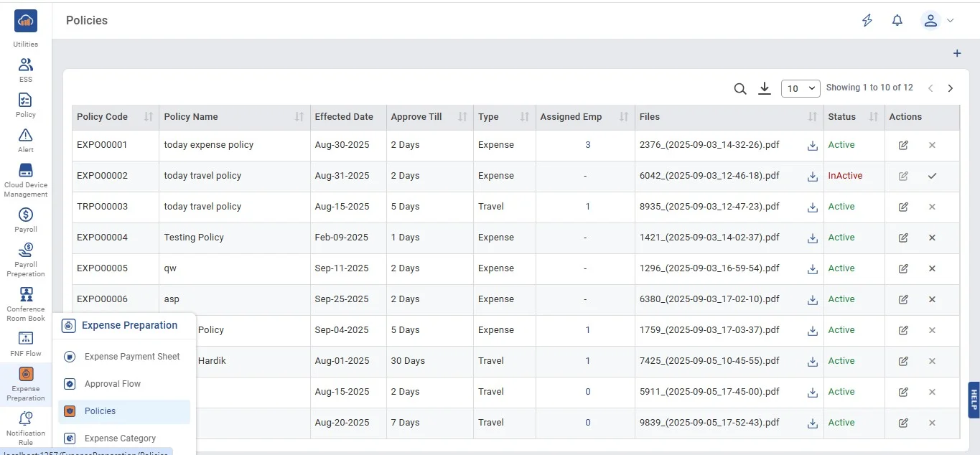
Task: Open Expense Payment Sheet menu item
Action: [132, 357]
